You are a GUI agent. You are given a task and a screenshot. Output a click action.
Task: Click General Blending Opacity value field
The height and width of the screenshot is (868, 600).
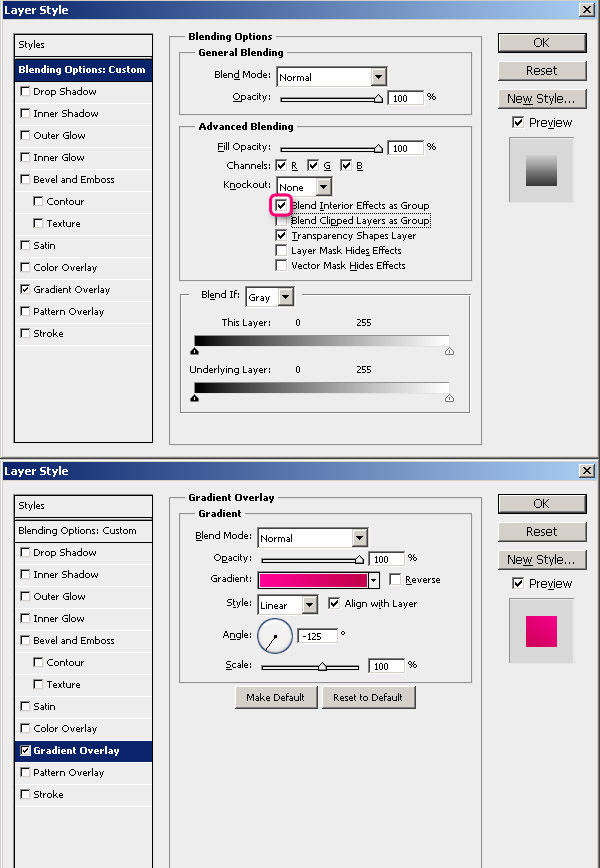tap(406, 99)
